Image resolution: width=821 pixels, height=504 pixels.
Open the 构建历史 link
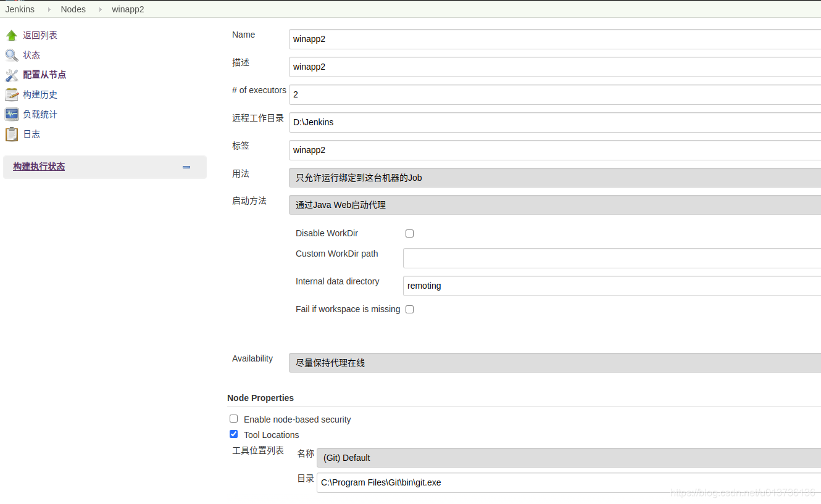click(x=40, y=94)
